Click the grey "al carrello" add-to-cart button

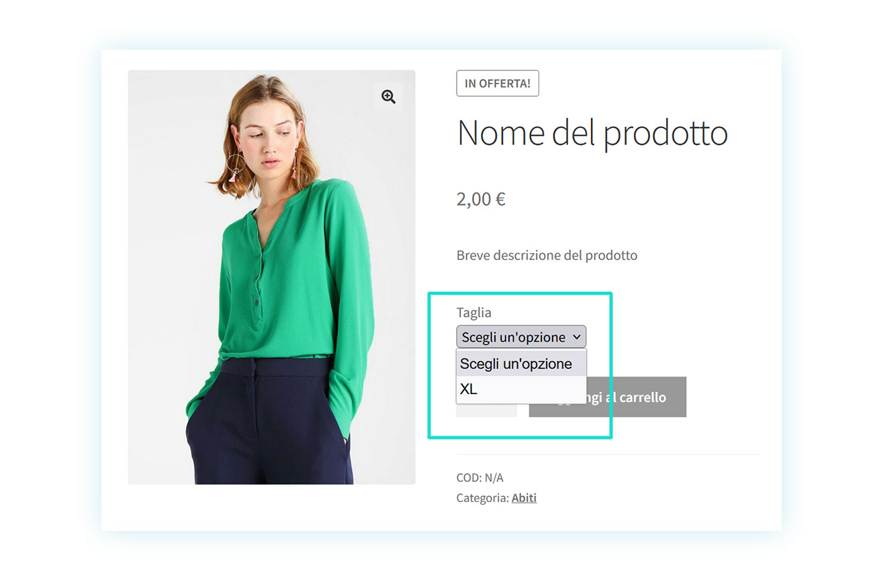click(607, 397)
